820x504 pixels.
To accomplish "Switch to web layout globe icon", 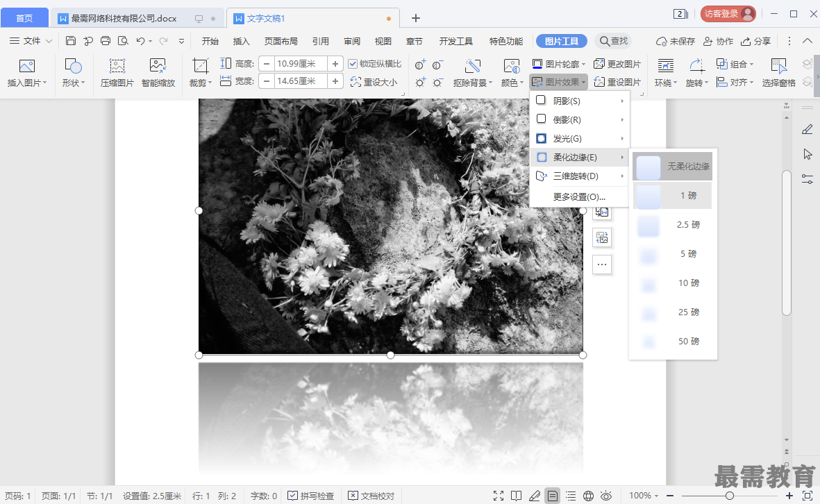I will 588,496.
